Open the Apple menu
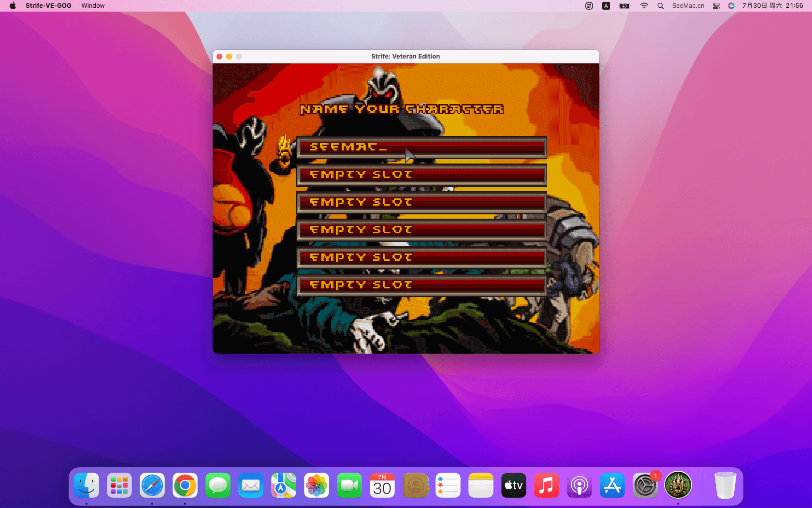This screenshot has height=508, width=812. [x=13, y=6]
